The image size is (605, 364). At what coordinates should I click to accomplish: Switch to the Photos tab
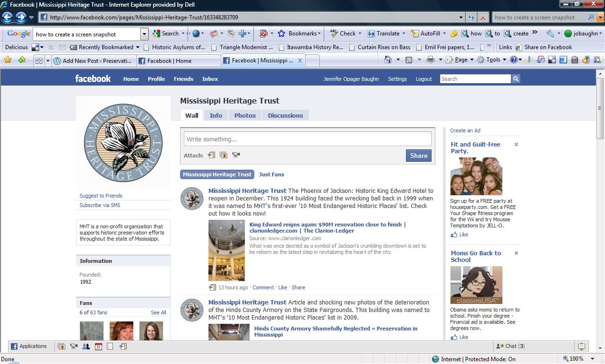click(x=245, y=115)
